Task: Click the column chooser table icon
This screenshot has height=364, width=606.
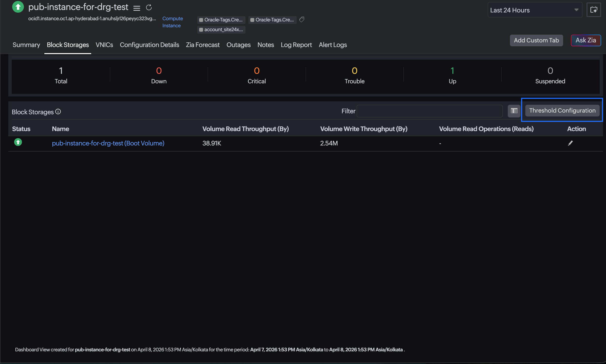Action: pyautogui.click(x=514, y=111)
